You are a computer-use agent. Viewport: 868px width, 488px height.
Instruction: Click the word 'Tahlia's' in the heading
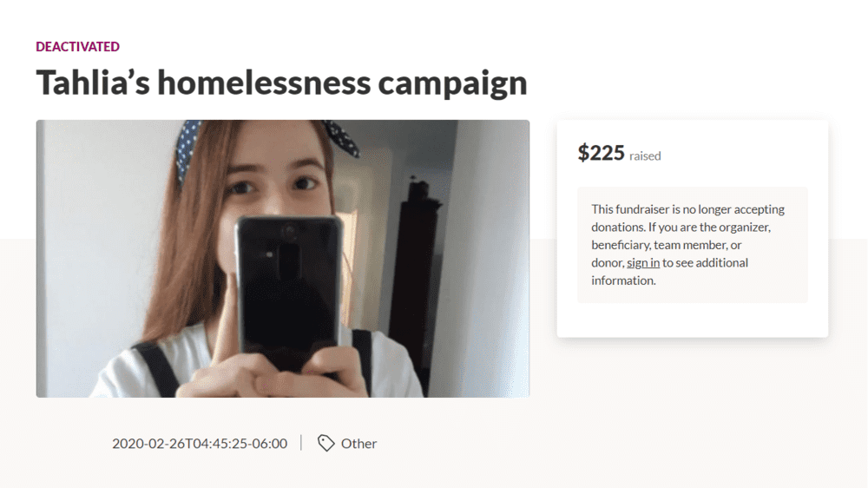(93, 82)
